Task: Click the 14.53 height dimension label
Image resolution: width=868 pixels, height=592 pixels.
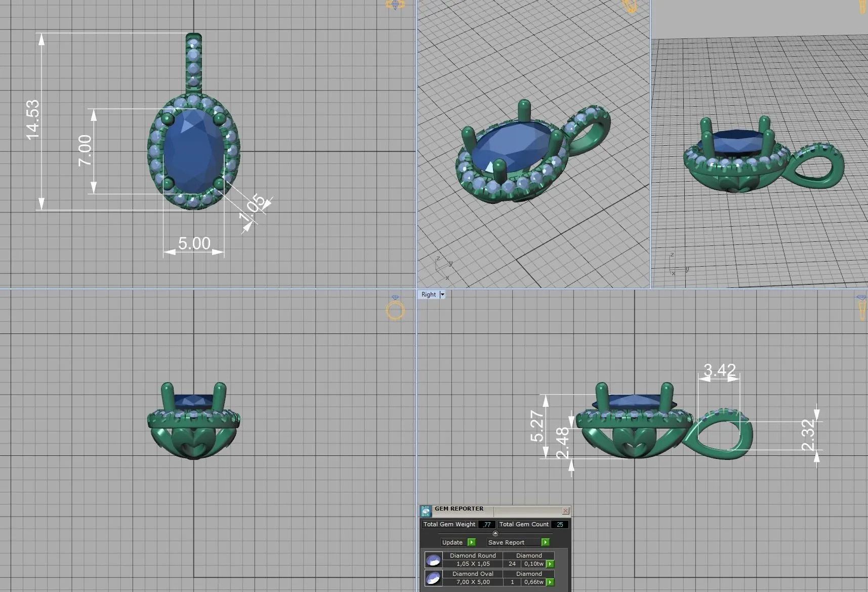Action: (32, 119)
